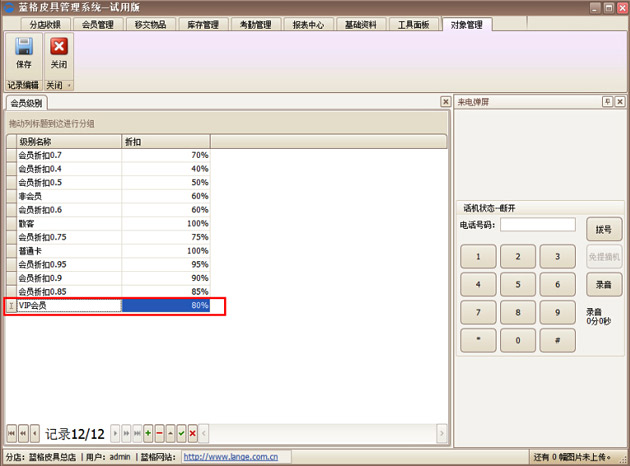Open the 会员管理 tab
The height and width of the screenshot is (466, 630).
[97, 23]
